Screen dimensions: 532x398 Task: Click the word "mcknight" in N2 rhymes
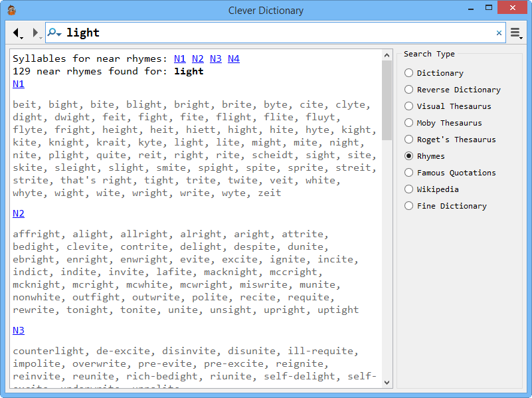click(37, 284)
